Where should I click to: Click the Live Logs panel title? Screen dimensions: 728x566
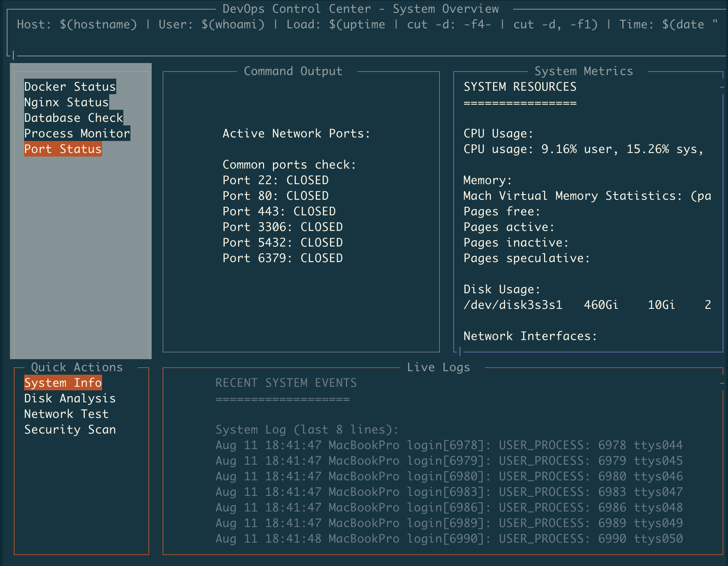[x=438, y=367]
